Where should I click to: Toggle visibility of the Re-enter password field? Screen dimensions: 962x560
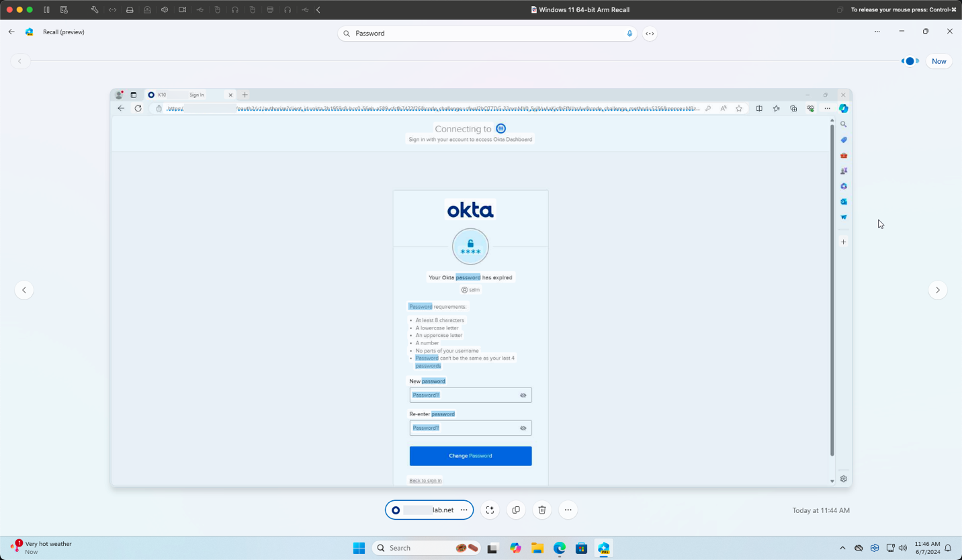(x=523, y=428)
